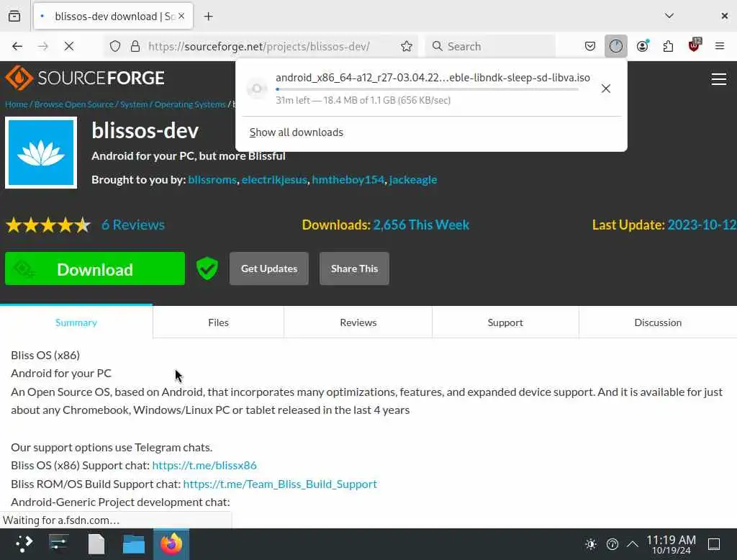Open the Firefox account icon
Screen dimensions: 737x560
[x=643, y=46]
